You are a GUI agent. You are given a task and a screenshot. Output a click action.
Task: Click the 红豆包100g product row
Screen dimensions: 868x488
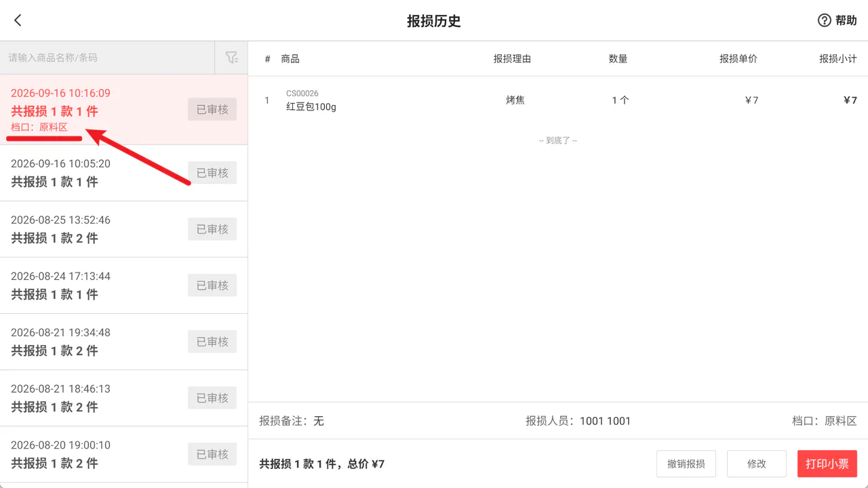pyautogui.click(x=558, y=100)
